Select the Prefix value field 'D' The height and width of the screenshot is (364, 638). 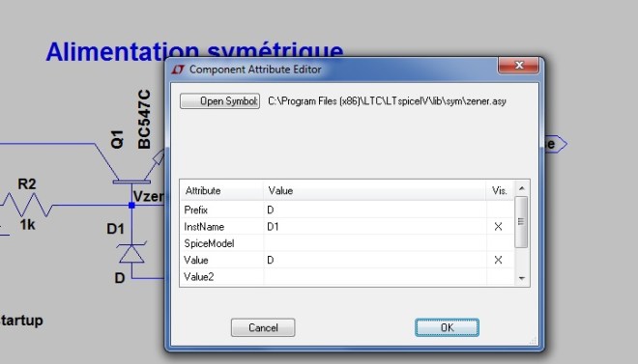(374, 210)
